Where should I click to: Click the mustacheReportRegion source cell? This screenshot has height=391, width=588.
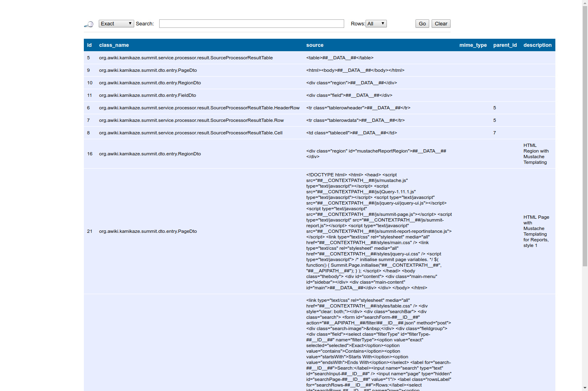(x=376, y=154)
